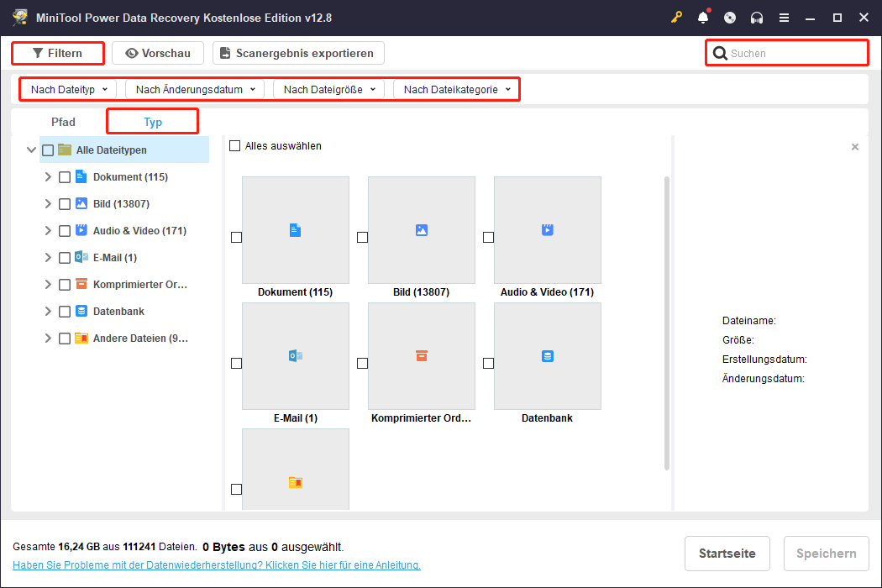Viewport: 882px width, 588px height.
Task: Open the license key registration icon
Action: (676, 17)
